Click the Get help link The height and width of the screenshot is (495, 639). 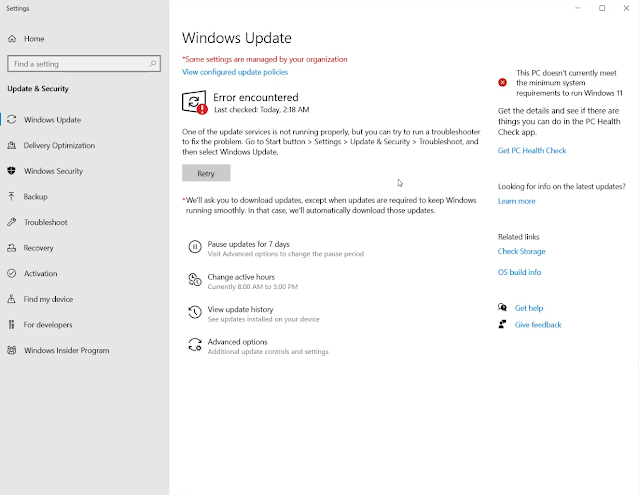pos(529,308)
